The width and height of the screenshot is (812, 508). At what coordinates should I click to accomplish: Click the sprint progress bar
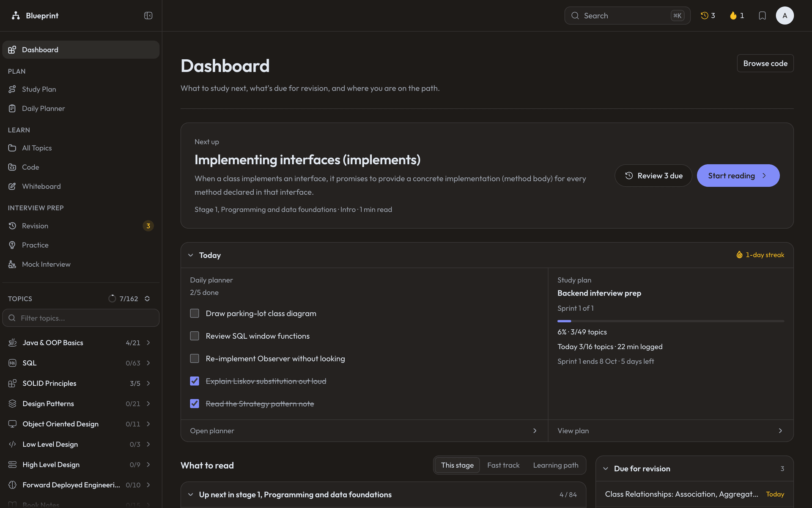[670, 321]
